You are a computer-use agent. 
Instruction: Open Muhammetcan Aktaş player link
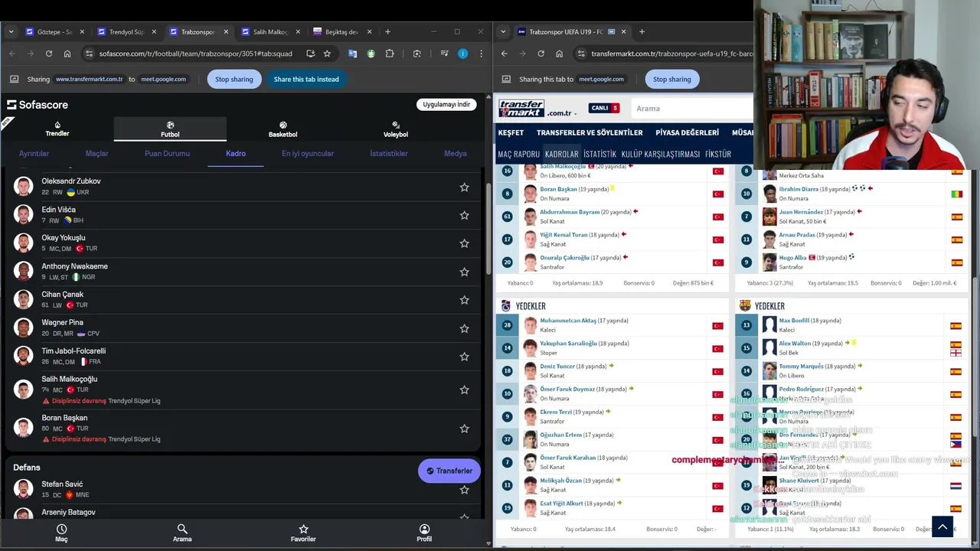(x=568, y=321)
